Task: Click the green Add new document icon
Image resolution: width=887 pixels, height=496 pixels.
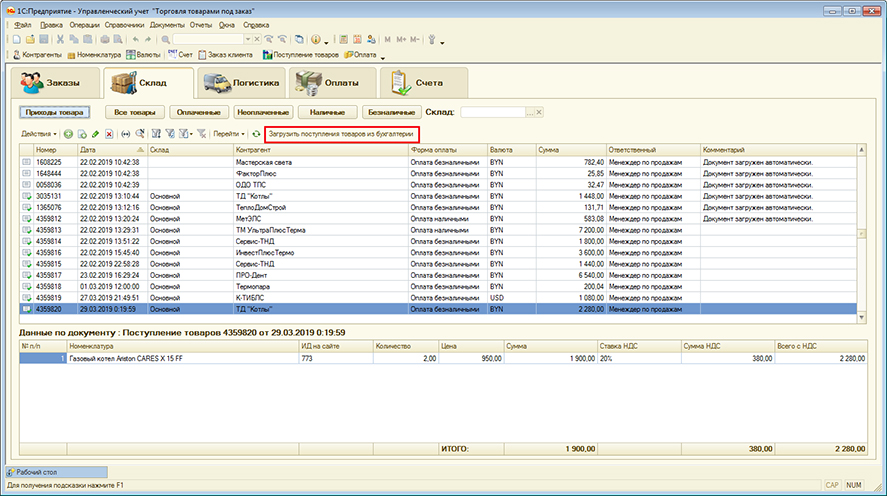Action: [x=67, y=133]
